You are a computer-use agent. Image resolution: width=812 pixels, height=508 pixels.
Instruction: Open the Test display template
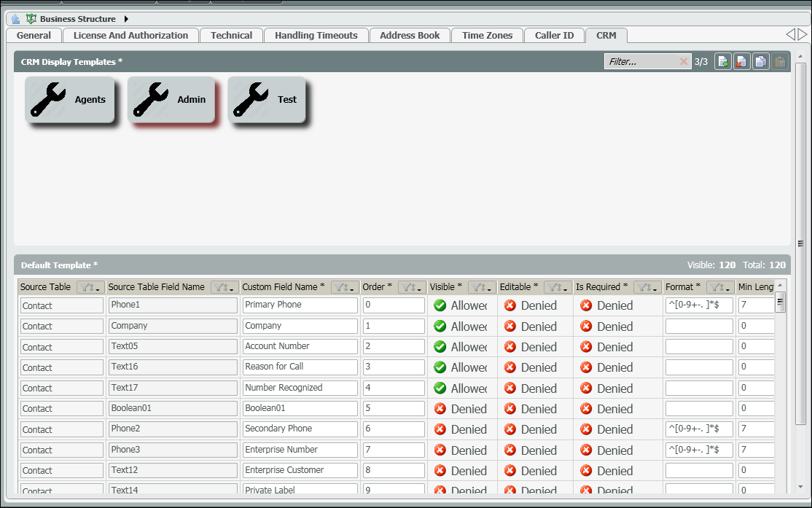[271, 100]
